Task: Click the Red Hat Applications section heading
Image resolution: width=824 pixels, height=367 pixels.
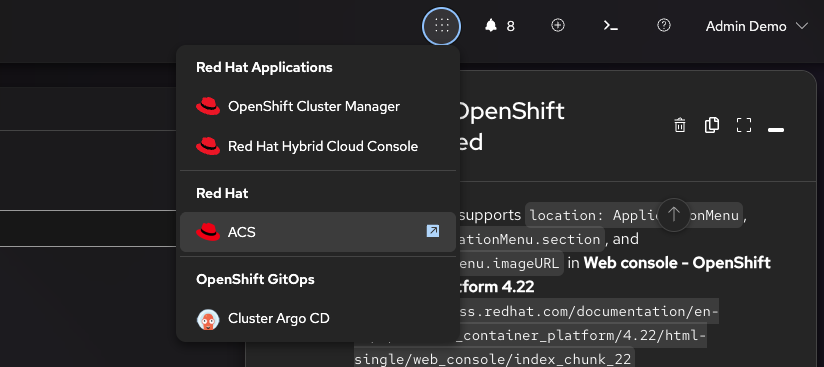Action: coord(264,67)
